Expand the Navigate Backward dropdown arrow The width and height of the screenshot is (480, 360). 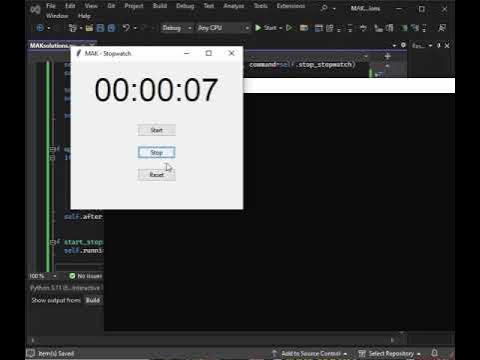tap(49, 28)
